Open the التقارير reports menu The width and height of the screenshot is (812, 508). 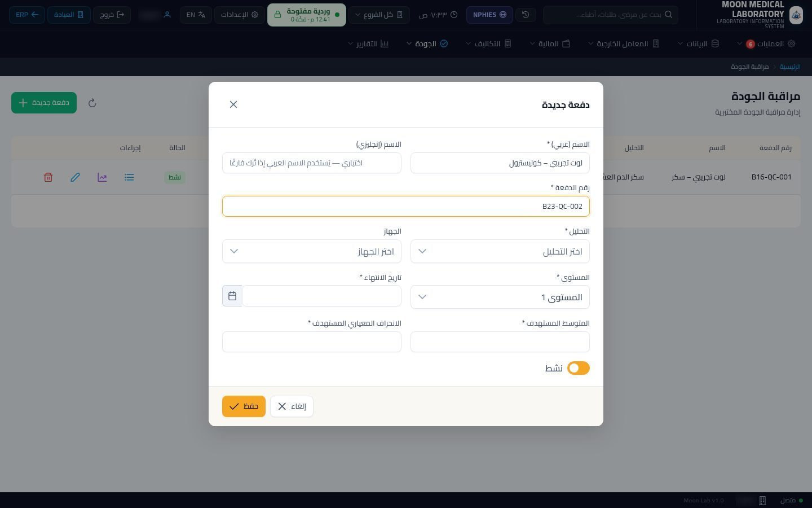tap(368, 43)
